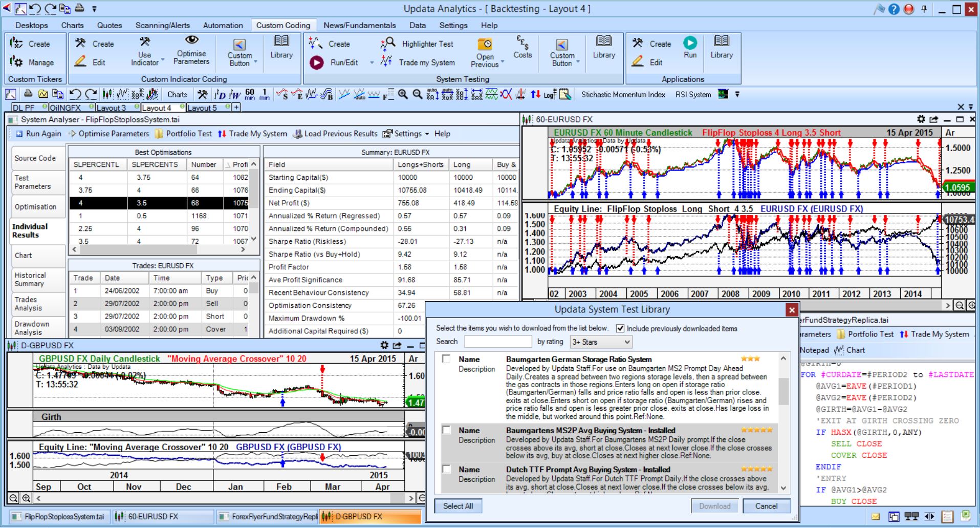This screenshot has height=528, width=980.
Task: Open the Custom Coding ribbon tab
Action: click(283, 25)
